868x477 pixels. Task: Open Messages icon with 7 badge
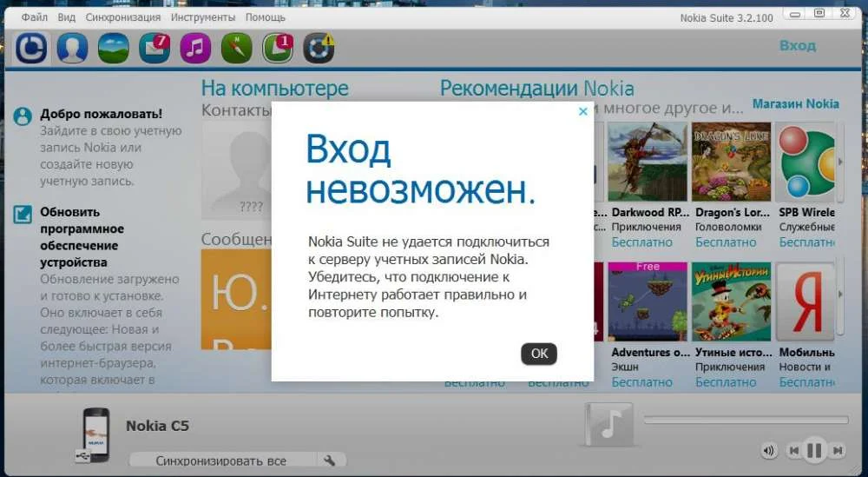coord(155,48)
